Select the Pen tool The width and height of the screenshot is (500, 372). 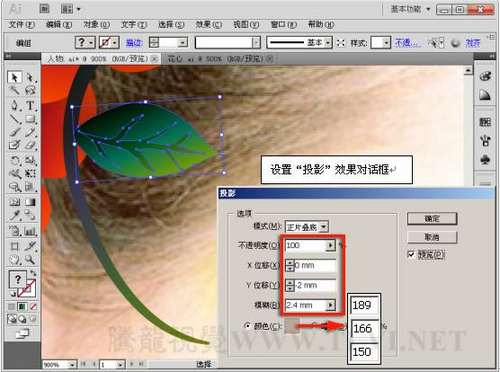click(14, 105)
